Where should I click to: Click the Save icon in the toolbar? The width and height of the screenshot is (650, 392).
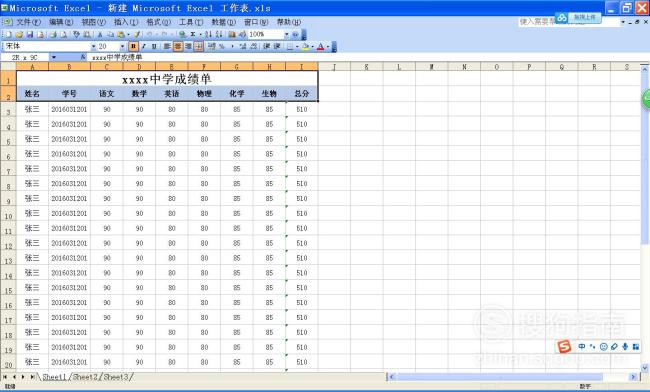(30, 34)
